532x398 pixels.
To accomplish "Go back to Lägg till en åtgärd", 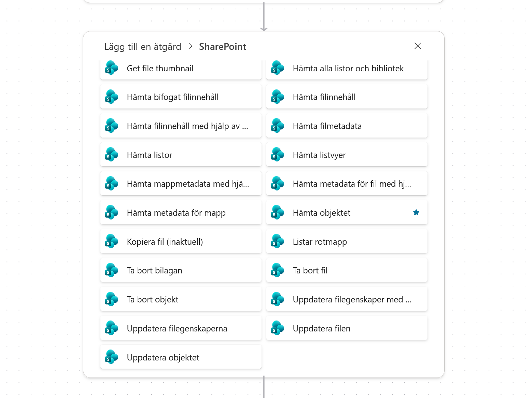I will 143,46.
